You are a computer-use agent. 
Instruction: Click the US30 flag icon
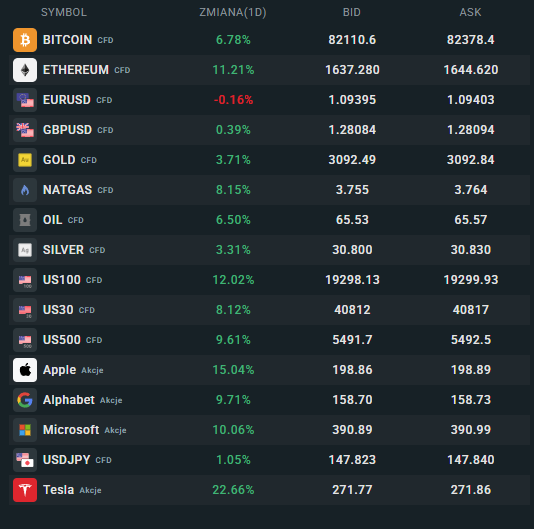coord(25,310)
